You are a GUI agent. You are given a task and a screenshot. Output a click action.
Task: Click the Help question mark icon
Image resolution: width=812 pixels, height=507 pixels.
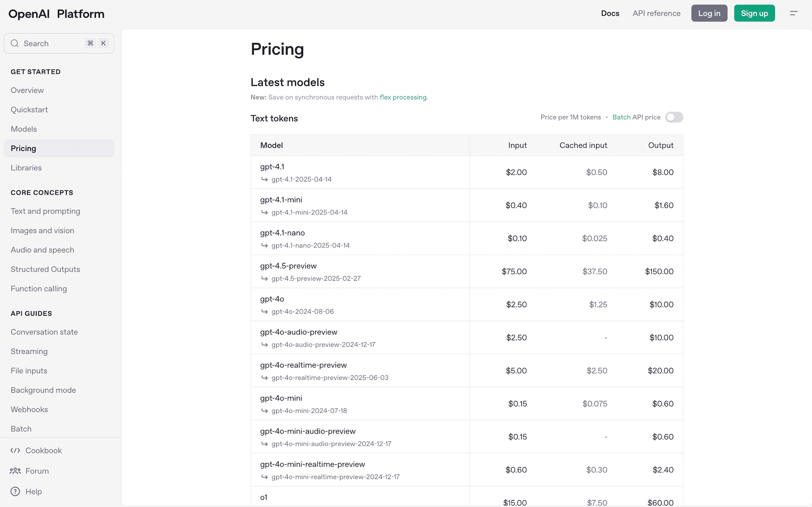pyautogui.click(x=15, y=492)
